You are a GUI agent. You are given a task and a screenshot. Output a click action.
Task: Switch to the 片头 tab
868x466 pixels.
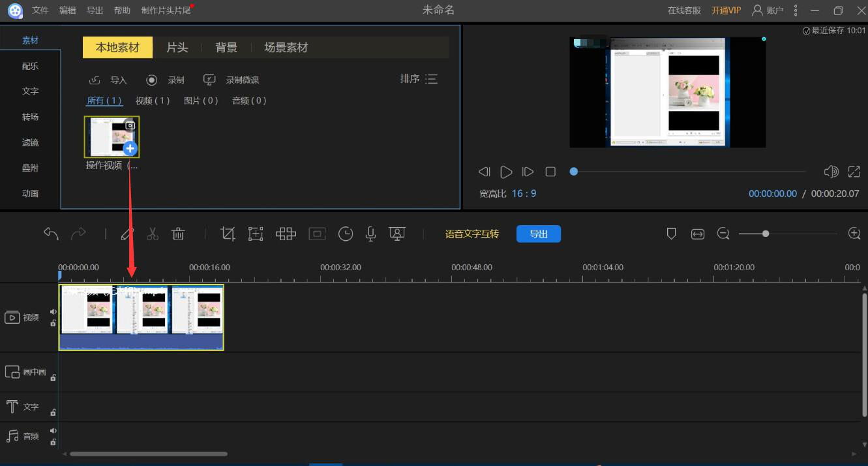(177, 48)
